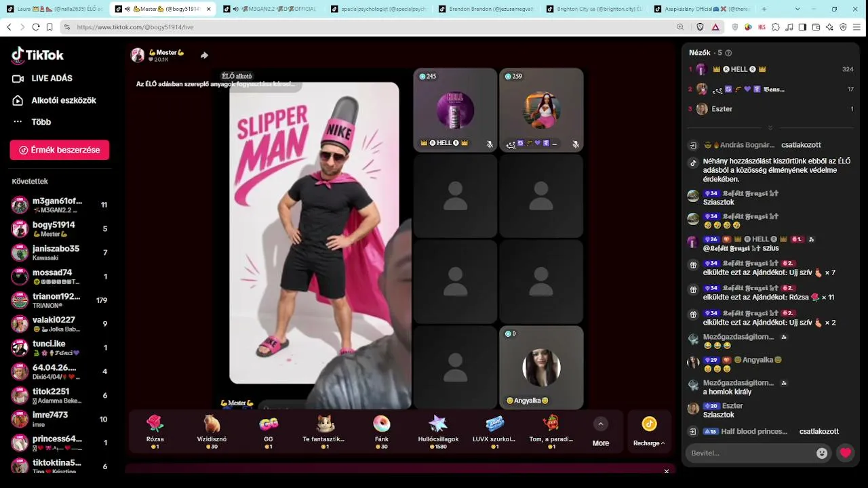Share the Mester live stream
Viewport: 868px width, 488px height.
tap(204, 56)
